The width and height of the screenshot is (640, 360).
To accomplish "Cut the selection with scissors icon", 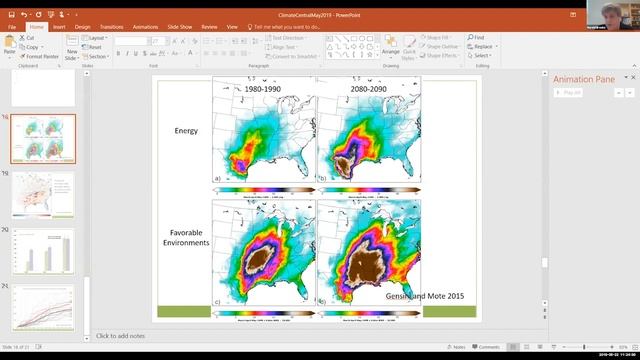I will [27, 38].
